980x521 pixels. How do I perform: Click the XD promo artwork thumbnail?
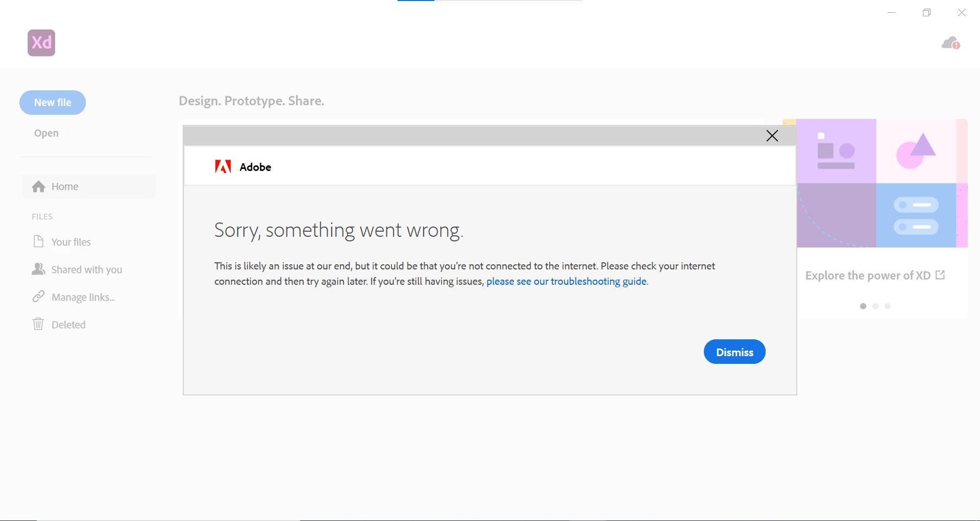point(882,183)
